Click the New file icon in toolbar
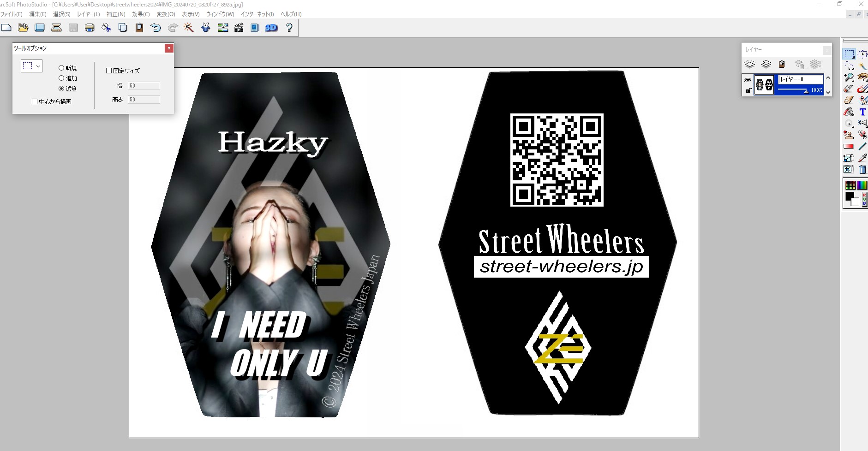The image size is (868, 451). 6,28
